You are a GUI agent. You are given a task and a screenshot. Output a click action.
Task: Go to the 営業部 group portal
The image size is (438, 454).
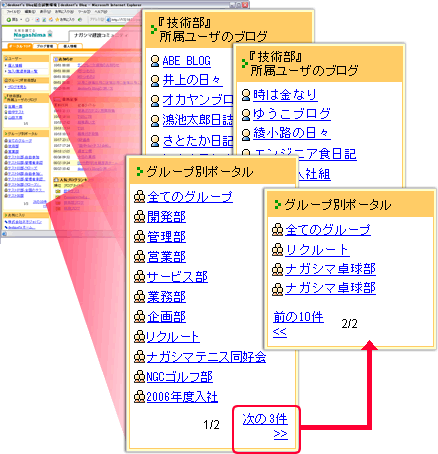tap(166, 257)
